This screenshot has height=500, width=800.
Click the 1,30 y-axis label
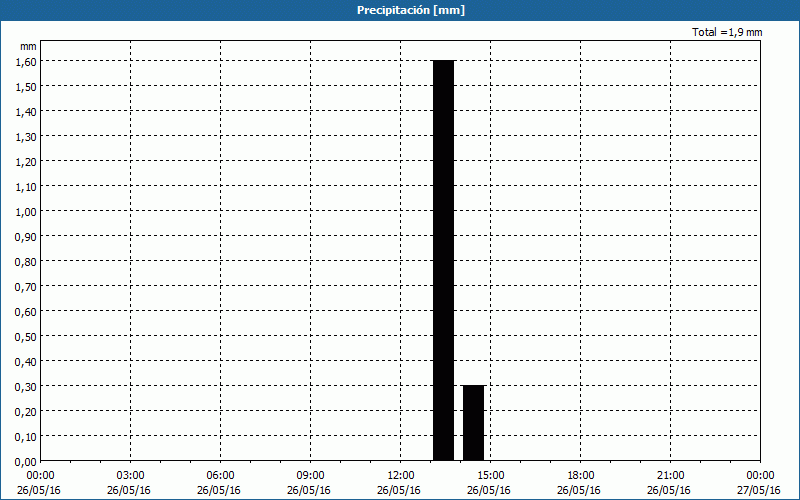pos(26,136)
